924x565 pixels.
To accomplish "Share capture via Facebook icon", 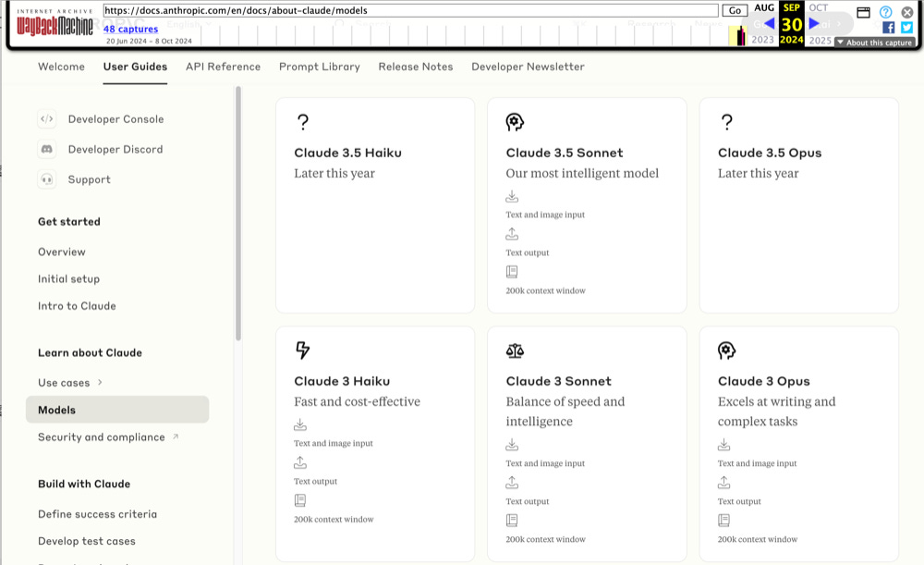I will coord(889,27).
